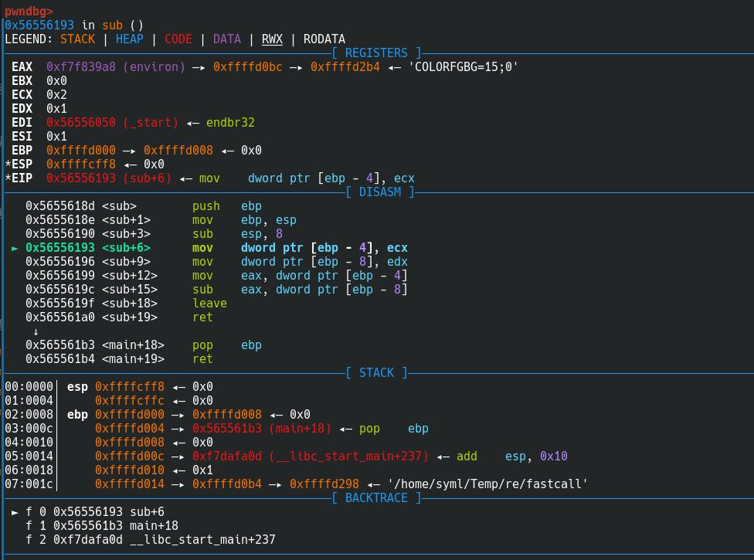
Task: Click the current-instruction arrow beside 0x56556193 in DISASM
Action: coord(15,248)
